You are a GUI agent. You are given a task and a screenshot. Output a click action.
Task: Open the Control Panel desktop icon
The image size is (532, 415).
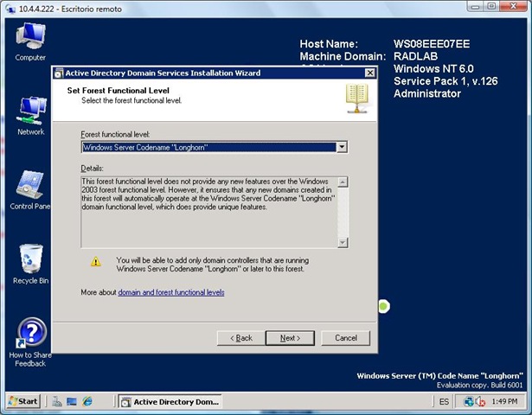pos(30,189)
